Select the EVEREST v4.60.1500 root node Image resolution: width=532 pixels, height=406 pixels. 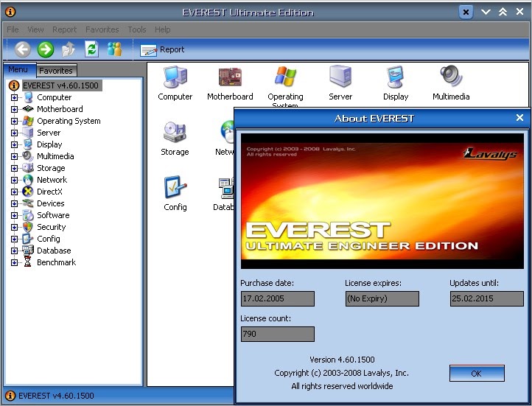[60, 85]
